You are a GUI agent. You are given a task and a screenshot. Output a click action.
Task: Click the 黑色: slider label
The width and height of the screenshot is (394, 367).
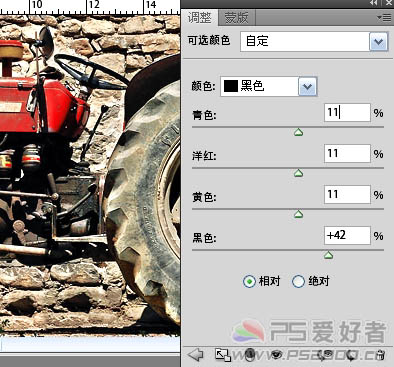(x=204, y=238)
